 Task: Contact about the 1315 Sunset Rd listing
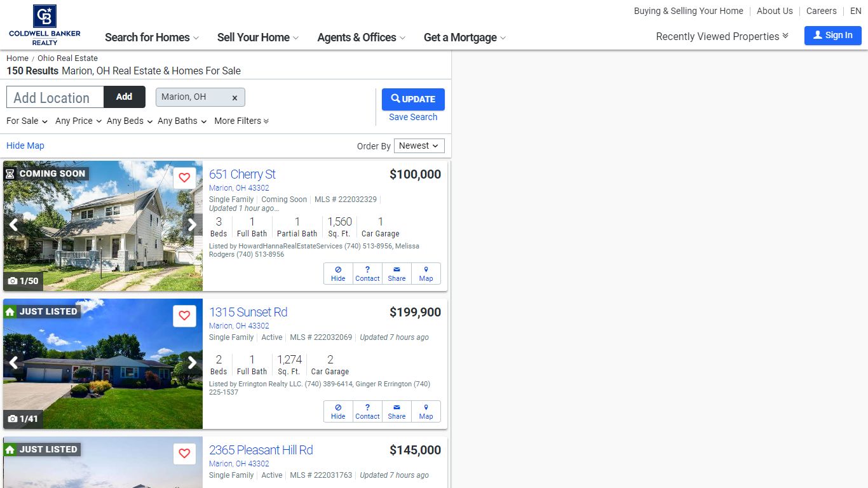pyautogui.click(x=367, y=411)
